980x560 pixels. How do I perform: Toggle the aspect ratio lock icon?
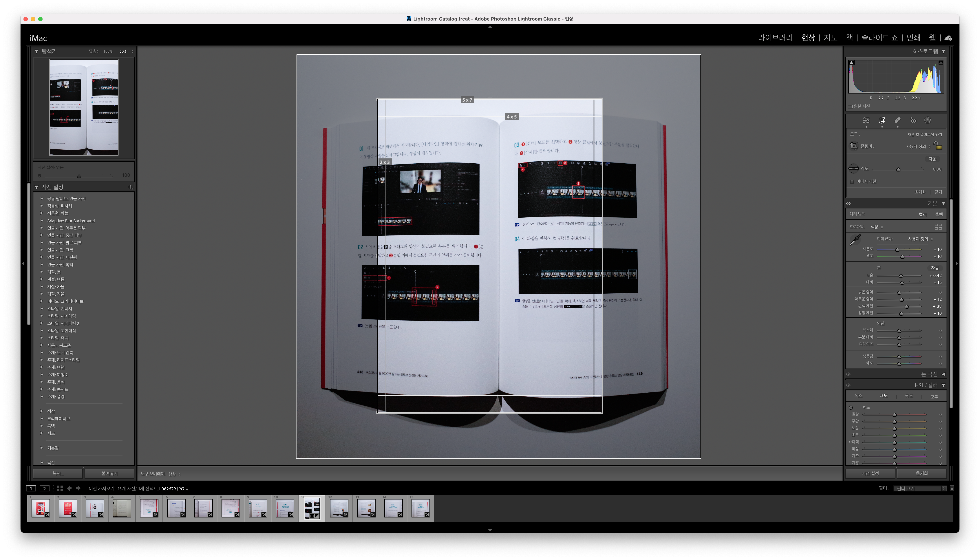(x=938, y=146)
